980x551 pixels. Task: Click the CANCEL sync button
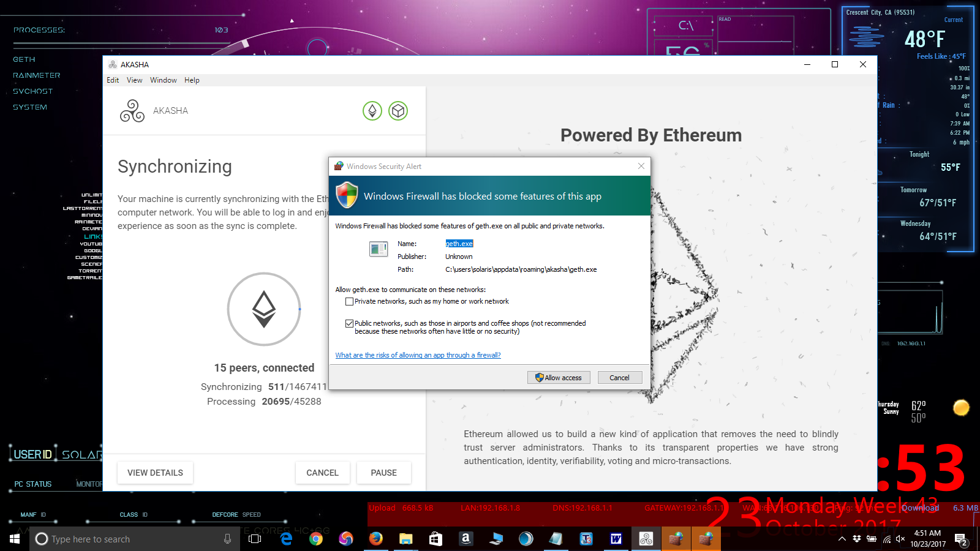click(322, 473)
